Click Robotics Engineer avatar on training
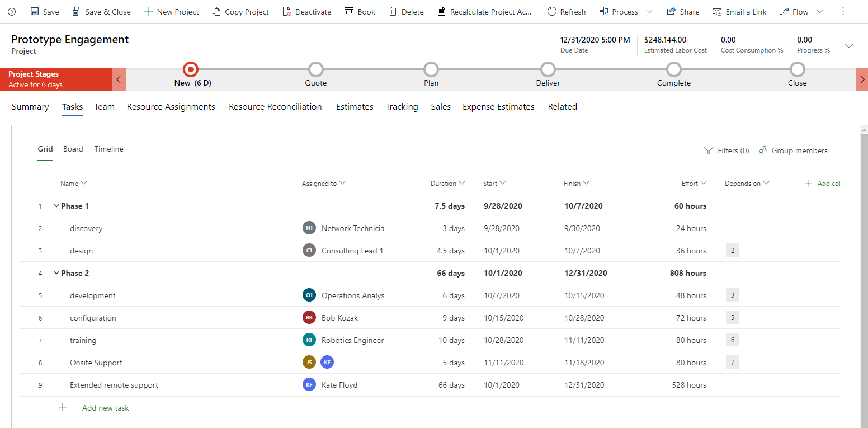 309,340
